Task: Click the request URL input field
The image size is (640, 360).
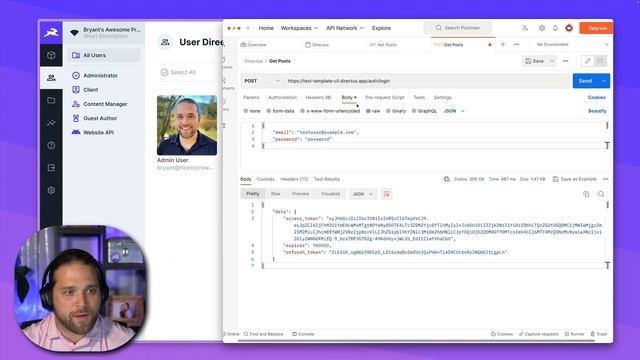Action: tap(427, 81)
